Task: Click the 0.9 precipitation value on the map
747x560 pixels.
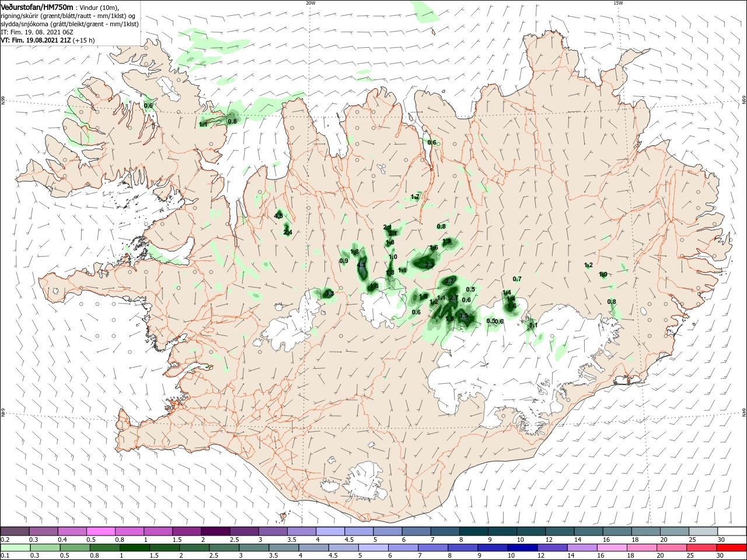Action: [x=344, y=261]
